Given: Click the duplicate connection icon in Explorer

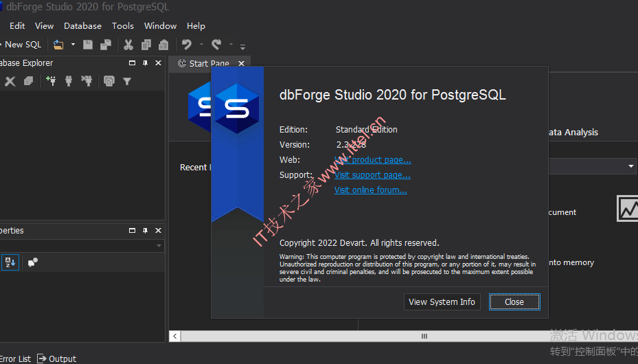Looking at the screenshot, I should [x=28, y=81].
